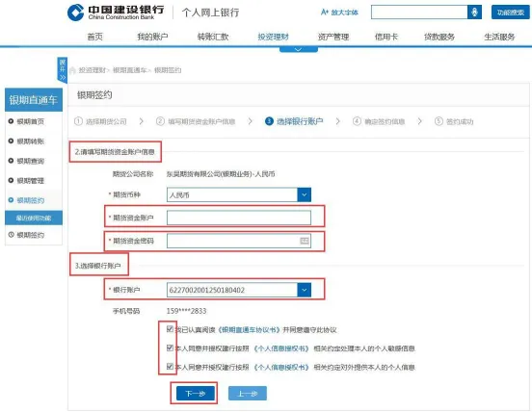
Task: Open 《个人信息授权书》 link on sensitive-info line
Action: point(281,348)
